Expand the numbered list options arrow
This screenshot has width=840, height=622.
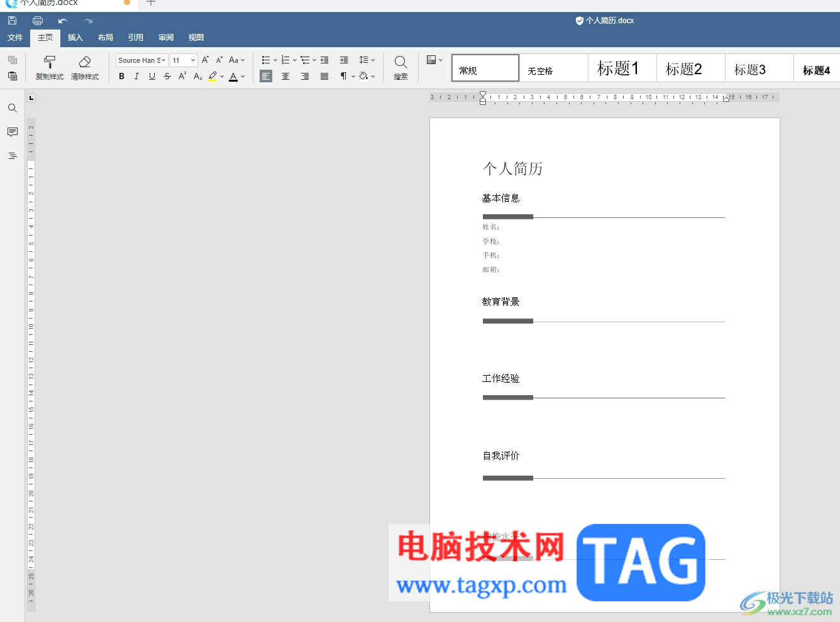[x=295, y=60]
